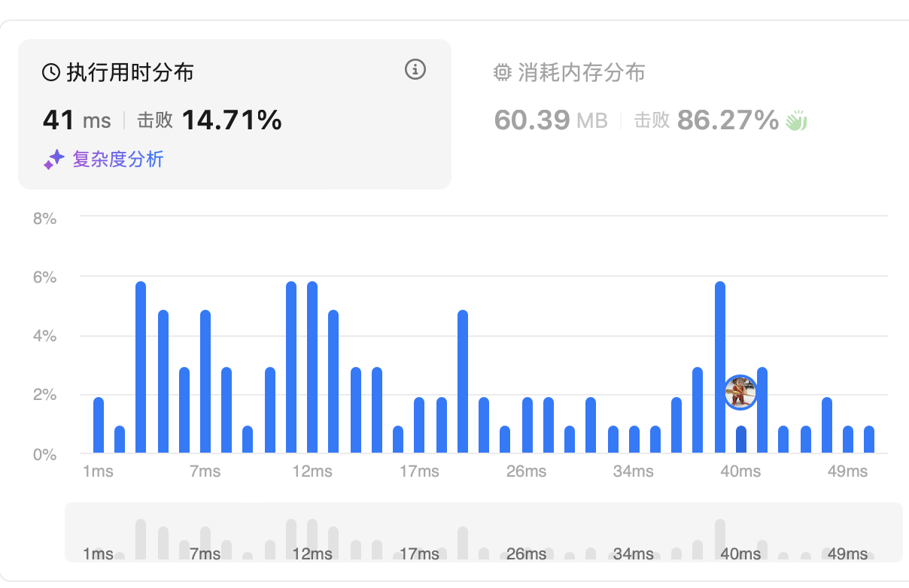Click the sparkle icon beside 复杂度分析
The width and height of the screenshot is (909, 588).
pos(53,159)
